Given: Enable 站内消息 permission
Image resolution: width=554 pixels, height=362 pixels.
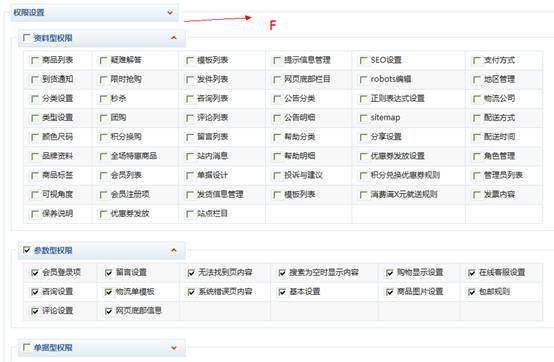Looking at the screenshot, I should tap(190, 156).
